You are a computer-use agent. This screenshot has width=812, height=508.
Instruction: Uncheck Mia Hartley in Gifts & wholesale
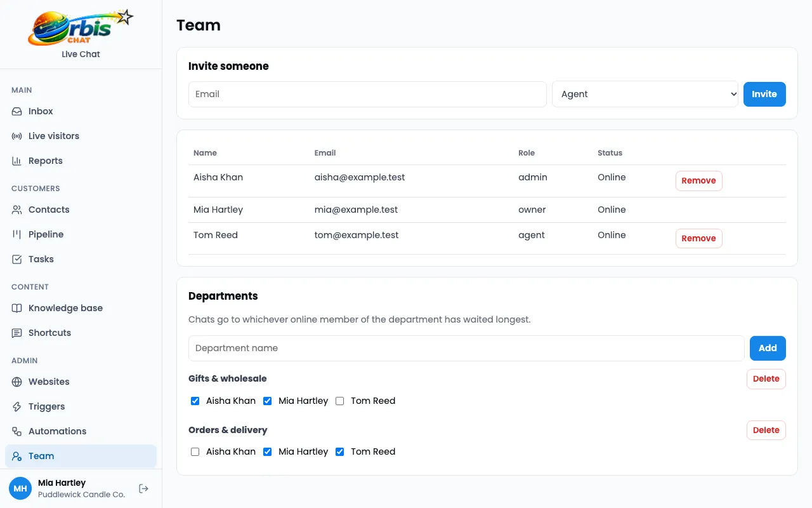[x=268, y=401]
